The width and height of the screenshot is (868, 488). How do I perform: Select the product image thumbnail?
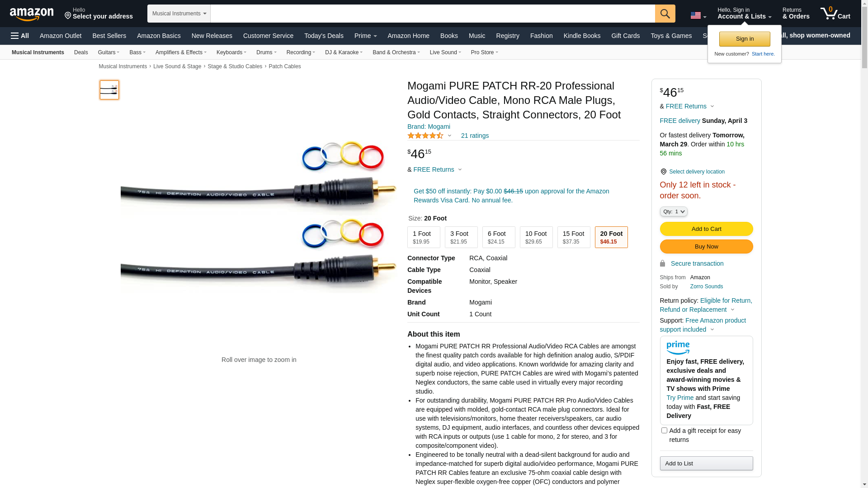[109, 90]
